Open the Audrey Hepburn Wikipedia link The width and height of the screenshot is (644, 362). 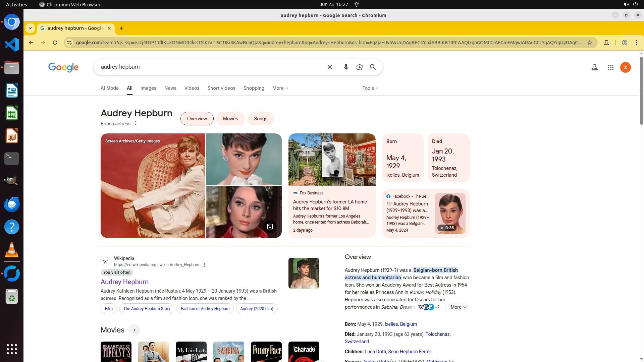pos(124,282)
